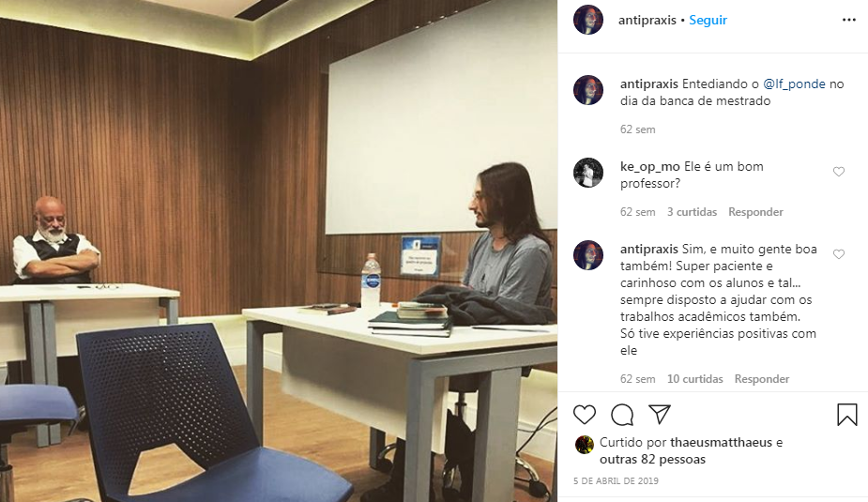The width and height of the screenshot is (868, 502).
Task: Follow antipraxis with Seguir button
Action: pyautogui.click(x=708, y=20)
